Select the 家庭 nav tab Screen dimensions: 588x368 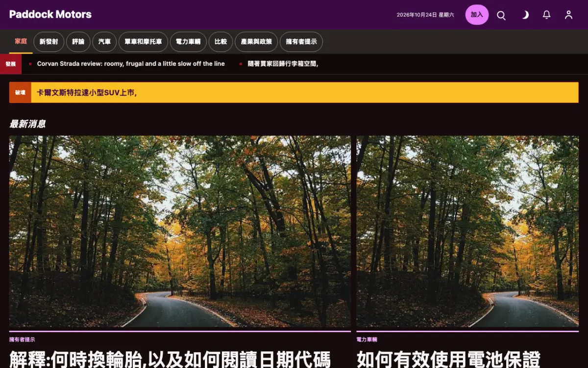[x=21, y=42]
